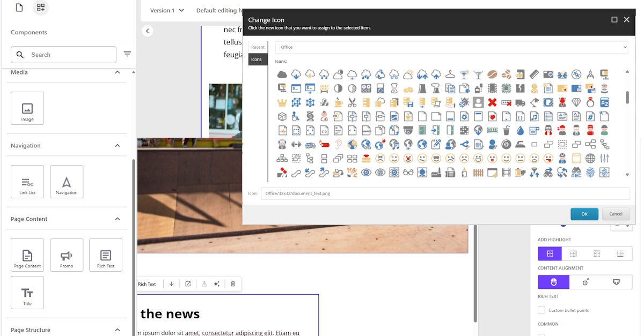Select the Image component
This screenshot has height=336, width=644.
27,108
